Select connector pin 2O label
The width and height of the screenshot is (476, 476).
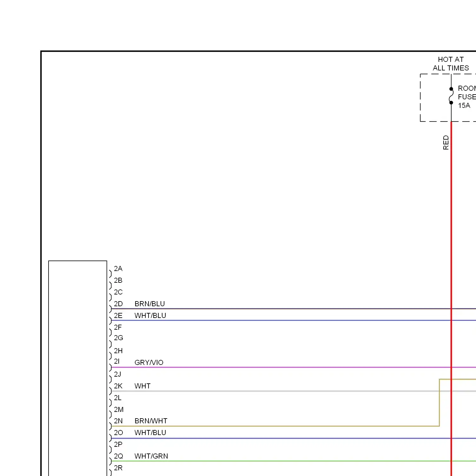click(x=118, y=433)
